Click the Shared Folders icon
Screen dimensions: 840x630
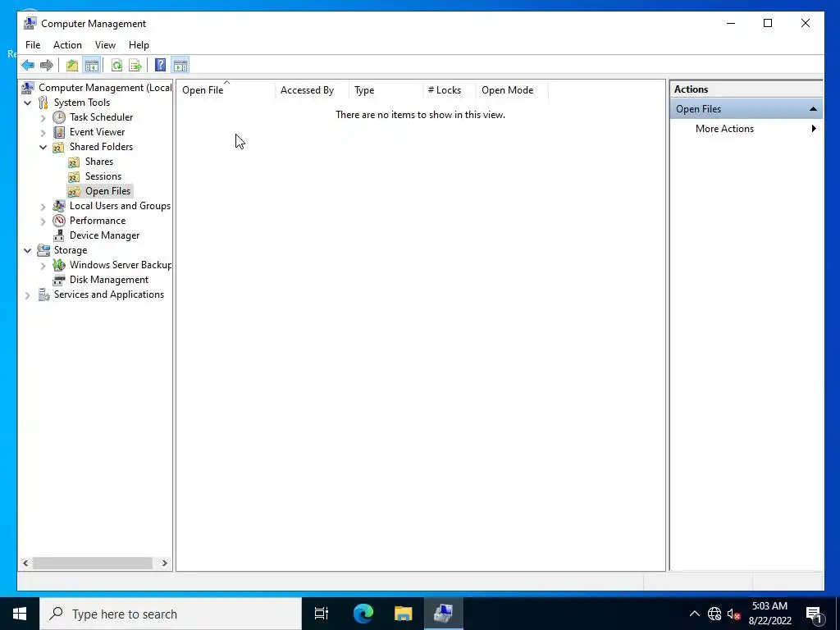point(59,147)
